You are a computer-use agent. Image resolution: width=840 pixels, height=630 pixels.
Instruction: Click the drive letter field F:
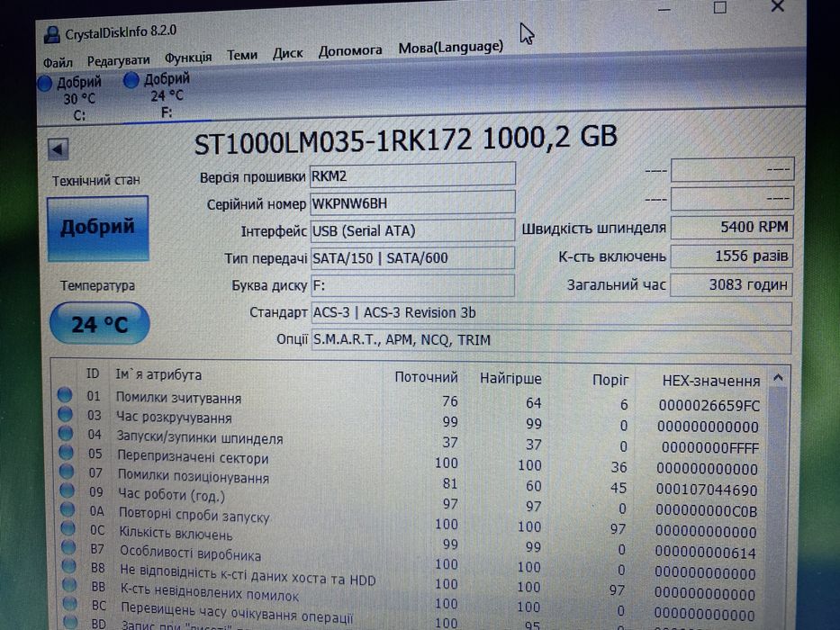412,285
